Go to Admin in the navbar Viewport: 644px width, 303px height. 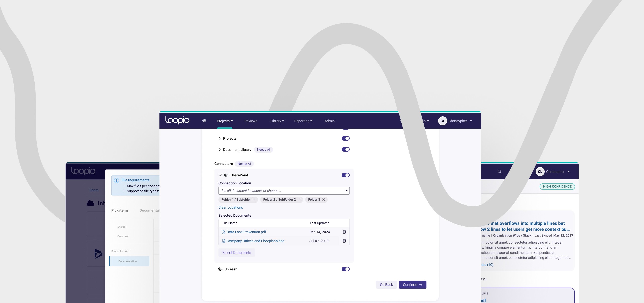(329, 121)
